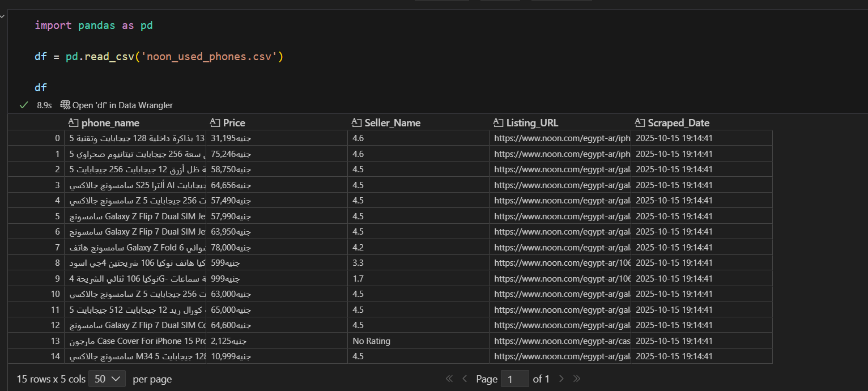Click the Seller_Name column header

[392, 123]
